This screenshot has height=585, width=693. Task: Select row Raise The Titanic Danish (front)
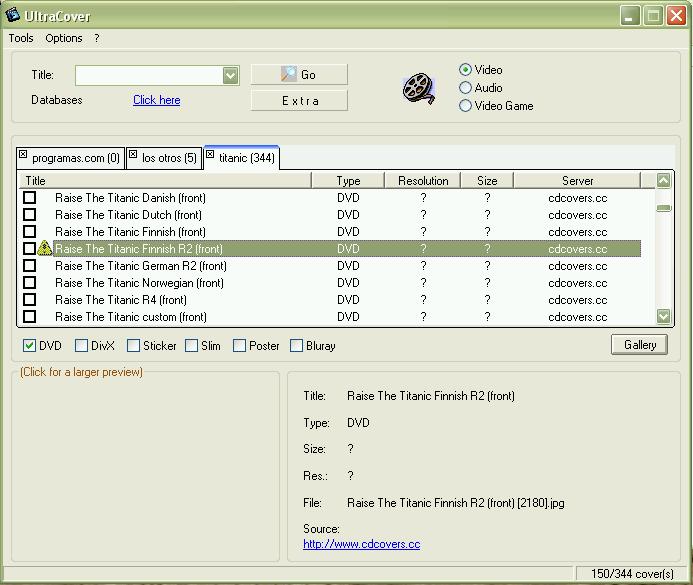pyautogui.click(x=330, y=198)
